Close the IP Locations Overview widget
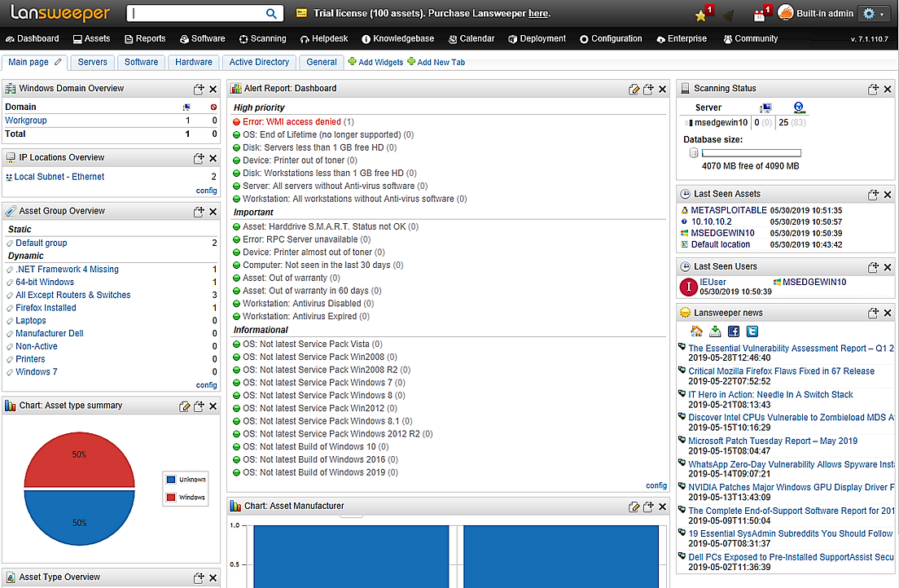899x588 pixels. tap(213, 158)
